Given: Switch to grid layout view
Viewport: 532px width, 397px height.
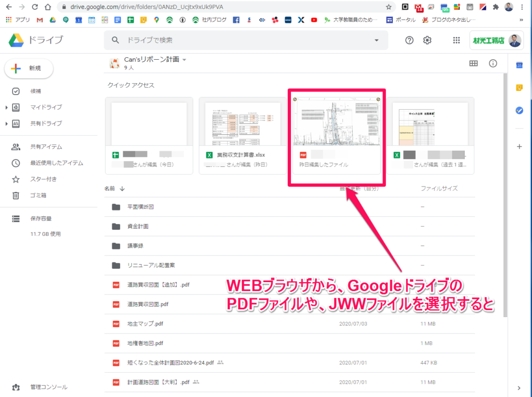Looking at the screenshot, I should 473,63.
